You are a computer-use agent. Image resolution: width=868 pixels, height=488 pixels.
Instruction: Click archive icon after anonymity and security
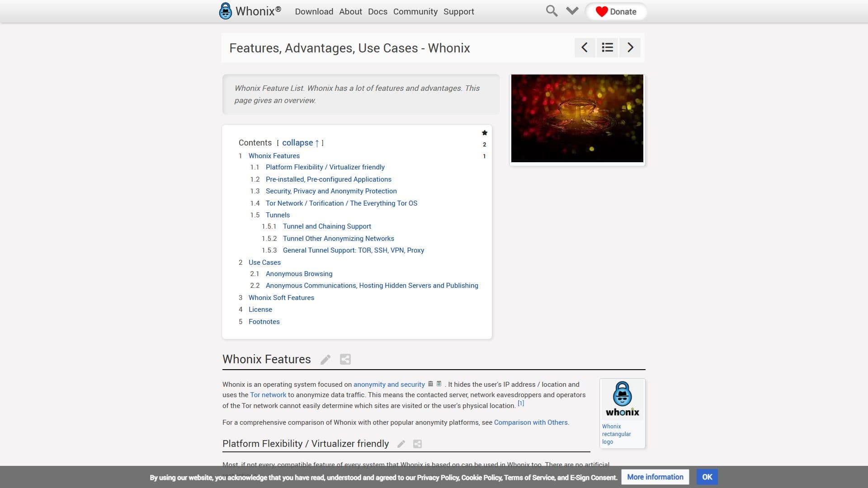coord(430,384)
